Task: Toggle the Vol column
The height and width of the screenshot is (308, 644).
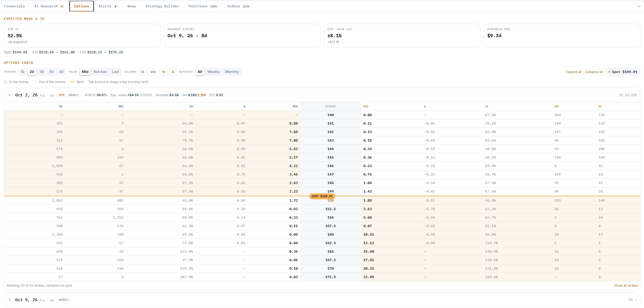Action: click(153, 72)
